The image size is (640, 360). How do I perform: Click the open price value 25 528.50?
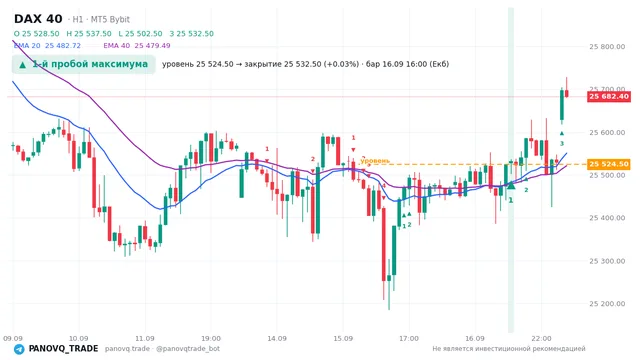40,33
